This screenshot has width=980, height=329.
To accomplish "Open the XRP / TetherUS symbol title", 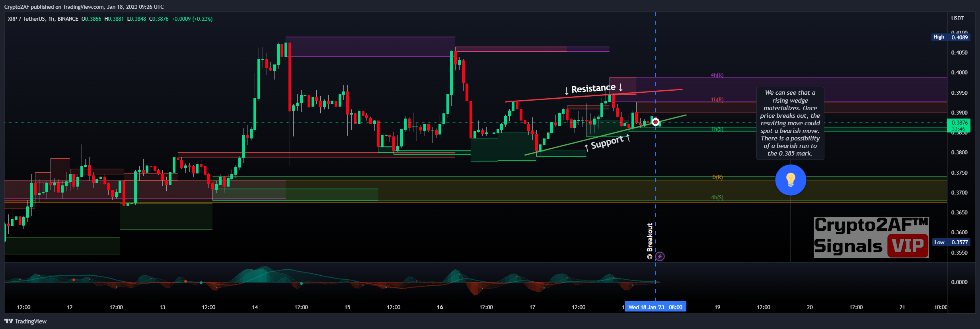I will tap(26, 19).
